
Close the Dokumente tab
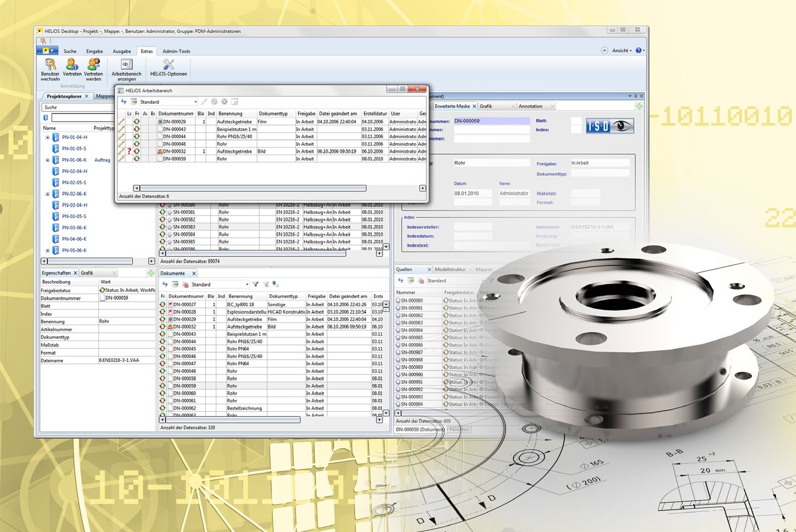(x=194, y=273)
